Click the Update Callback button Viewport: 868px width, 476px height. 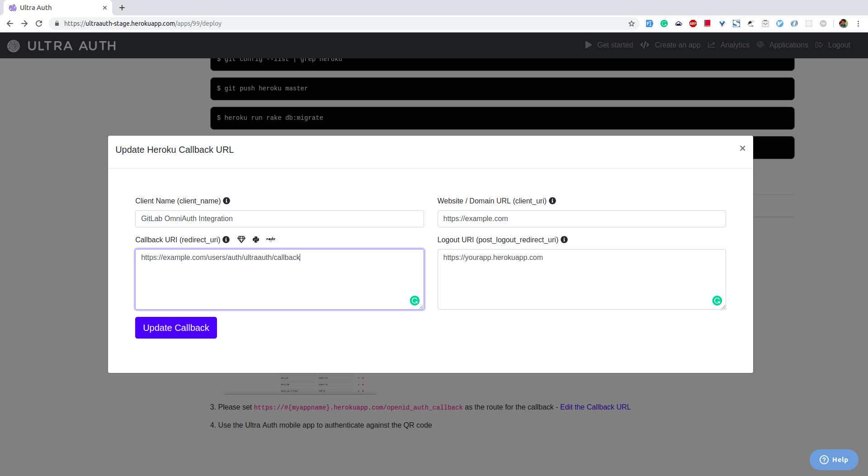[176, 328]
